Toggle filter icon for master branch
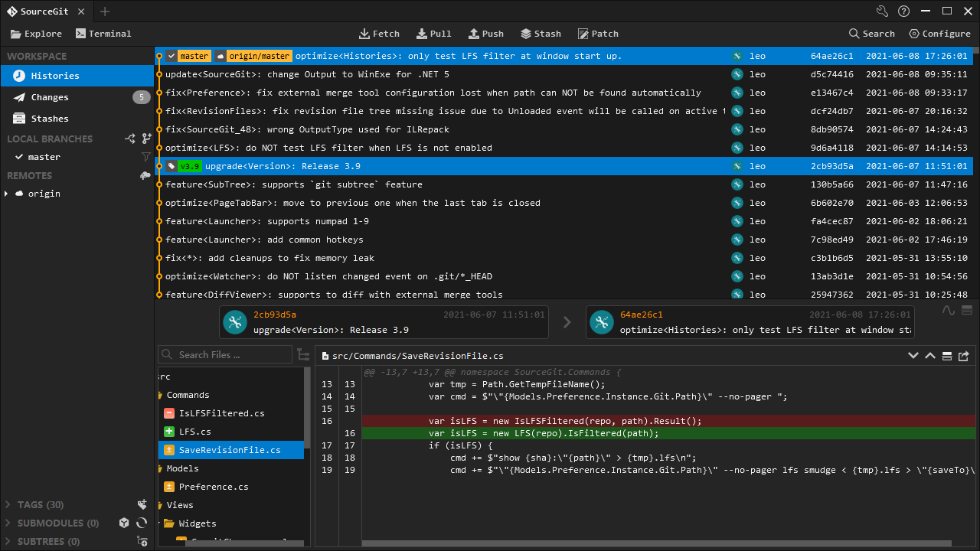Screen dimensions: 980x551 tap(145, 157)
